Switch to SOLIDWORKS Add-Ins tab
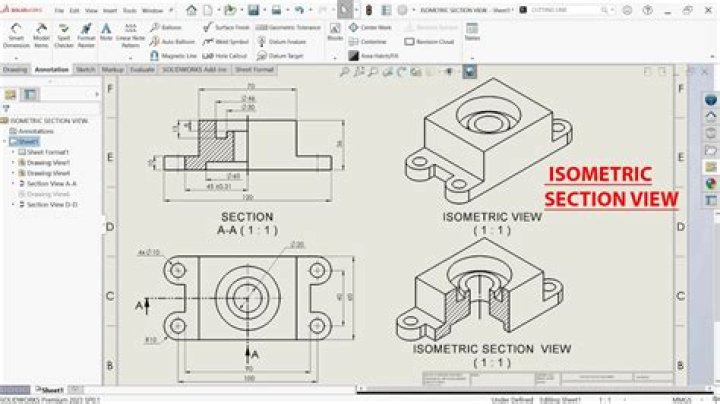The height and width of the screenshot is (404, 720). click(x=195, y=70)
